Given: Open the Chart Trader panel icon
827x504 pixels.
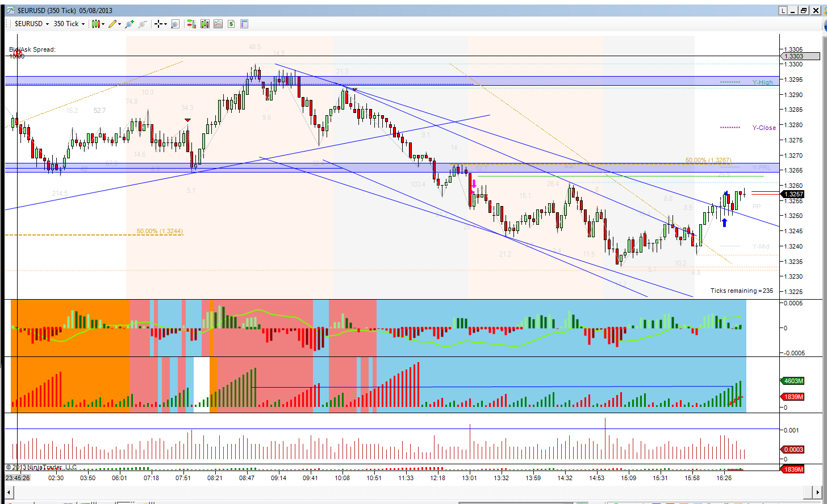Looking at the screenshot, I should 191,24.
